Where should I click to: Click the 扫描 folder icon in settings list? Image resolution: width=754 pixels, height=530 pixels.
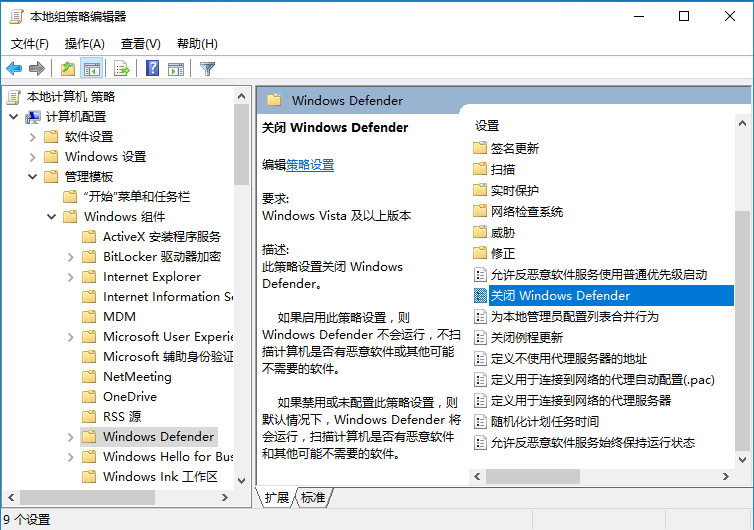[x=479, y=168]
